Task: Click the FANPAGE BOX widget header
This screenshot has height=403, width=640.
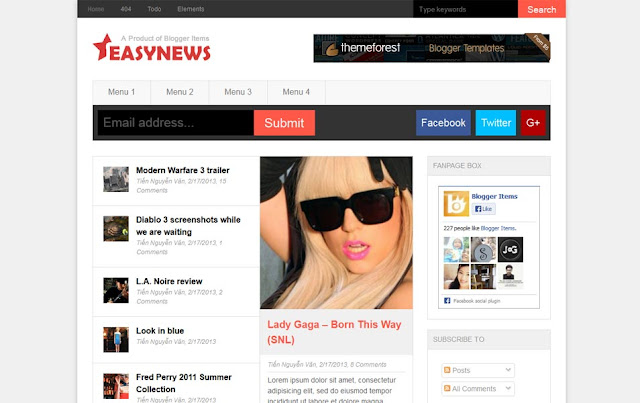Action: [x=489, y=166]
